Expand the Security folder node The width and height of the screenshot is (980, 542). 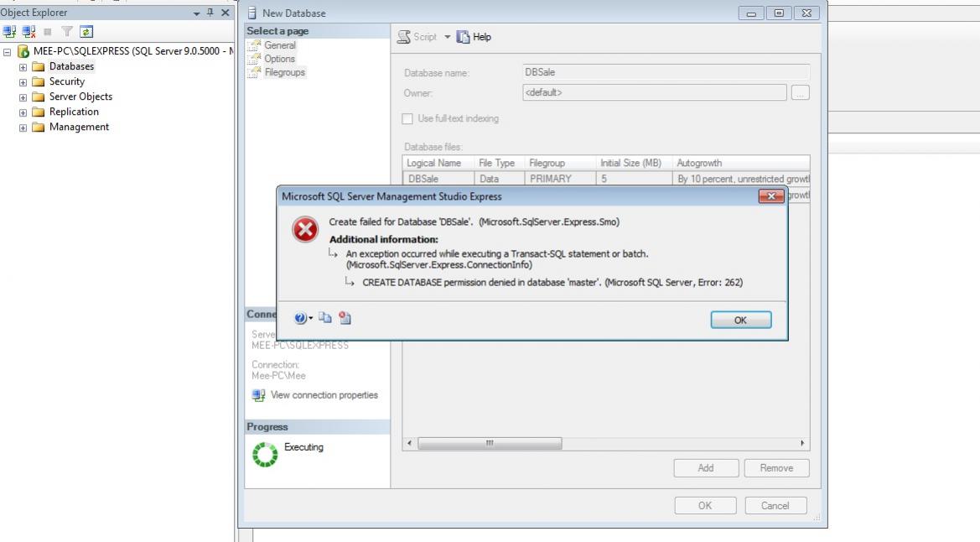pyautogui.click(x=23, y=82)
